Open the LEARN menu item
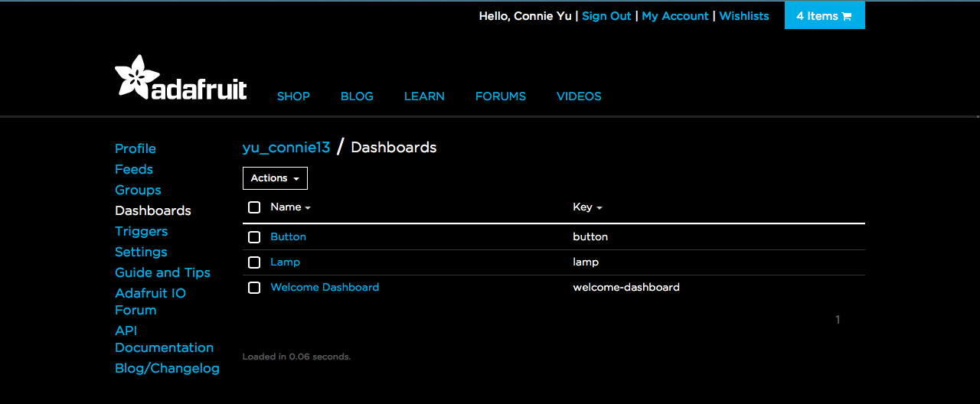 [424, 96]
